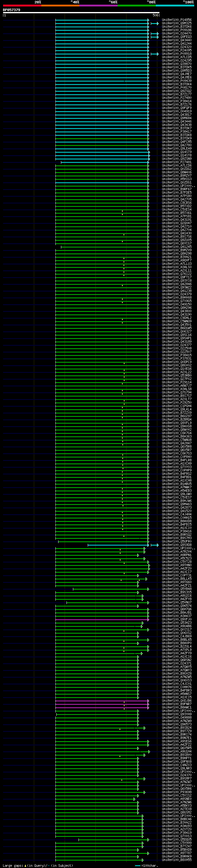Select hit UniRef100_O04919
The height and width of the screenshot is (868, 197).
tap(176, 111)
